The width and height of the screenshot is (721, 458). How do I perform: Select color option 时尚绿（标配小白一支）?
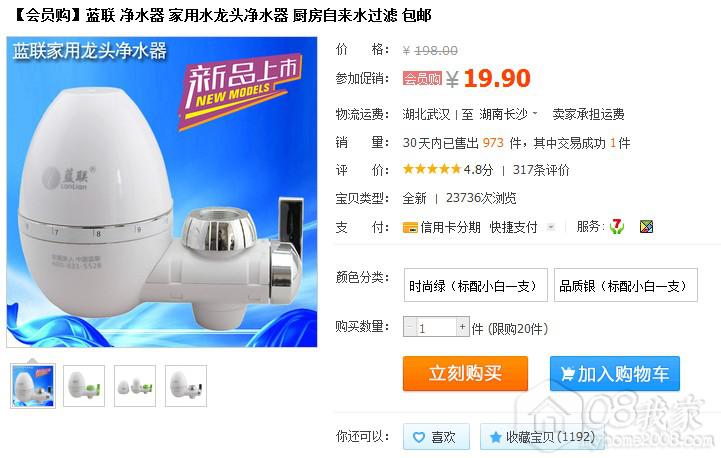coord(475,286)
